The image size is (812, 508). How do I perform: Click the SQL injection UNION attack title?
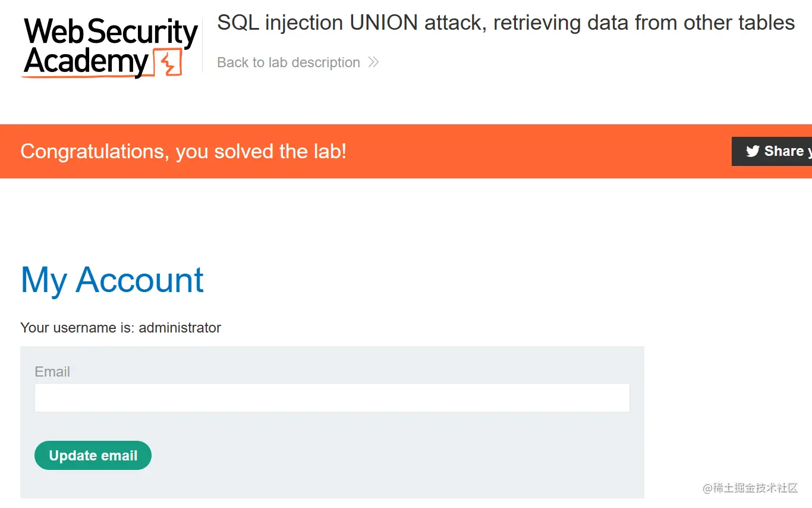click(506, 23)
